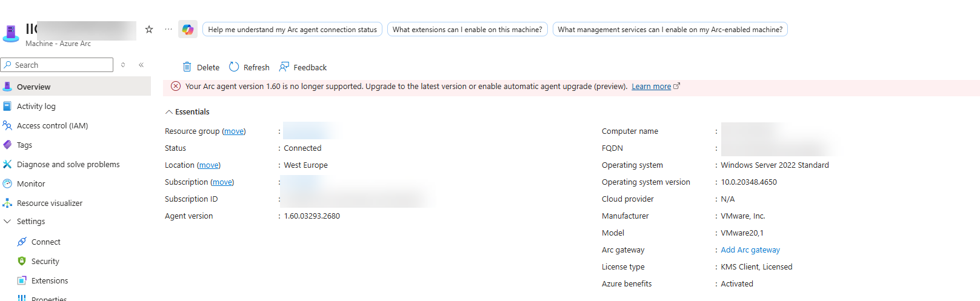Click the Activity log icon

tap(7, 106)
